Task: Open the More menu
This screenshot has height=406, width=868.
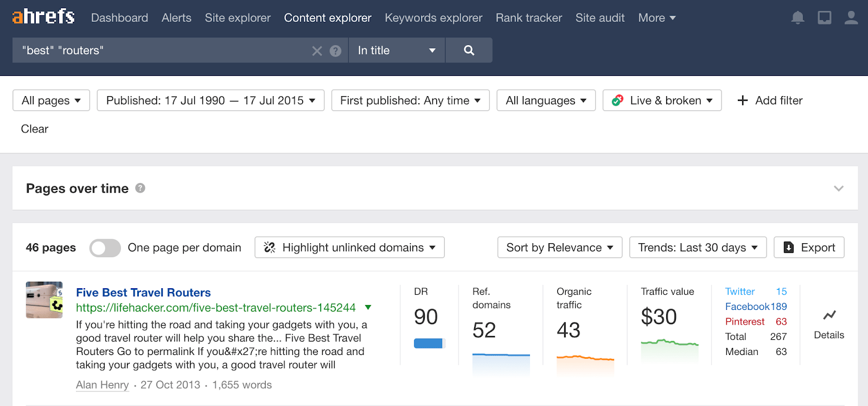Action: point(657,18)
